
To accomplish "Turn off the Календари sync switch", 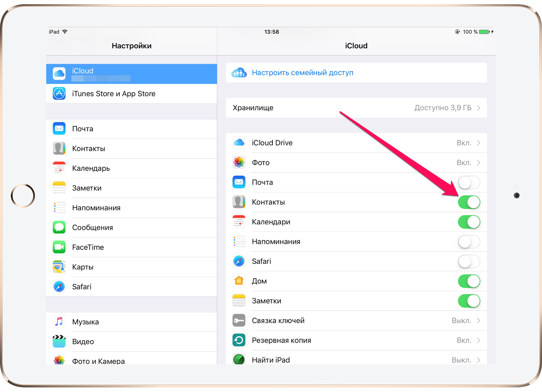I will 469,222.
